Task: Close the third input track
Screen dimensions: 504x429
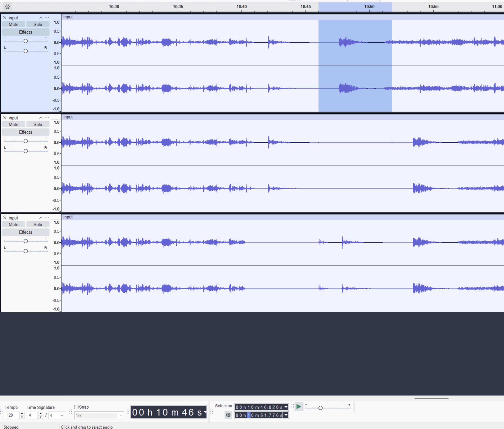Action: (5, 218)
